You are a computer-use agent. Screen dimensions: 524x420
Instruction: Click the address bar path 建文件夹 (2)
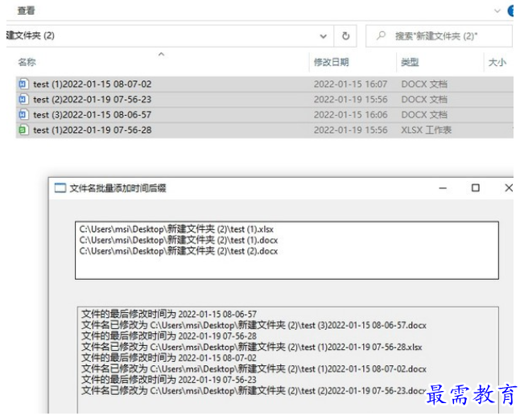click(x=31, y=35)
